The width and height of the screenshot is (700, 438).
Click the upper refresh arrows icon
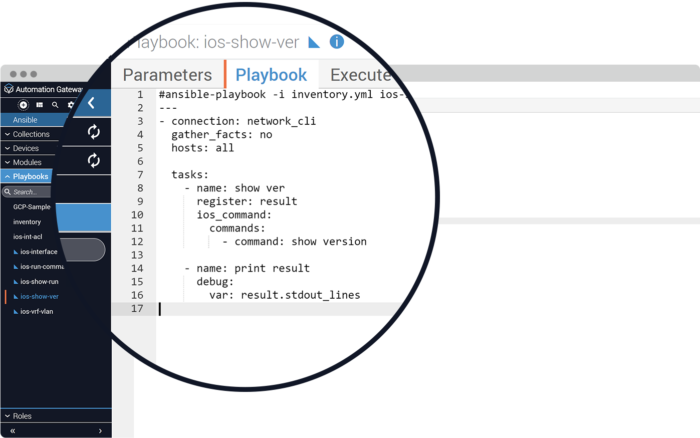coord(94,131)
